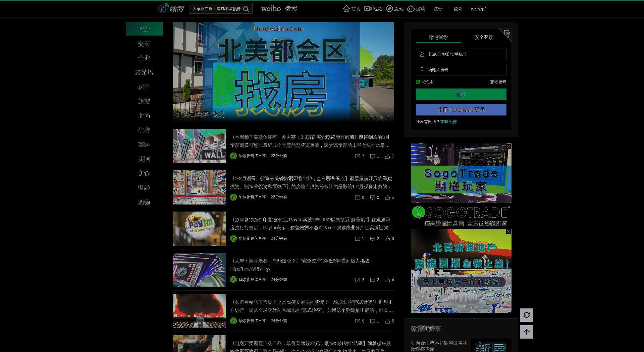This screenshot has height=352, width=644.
Task: Select the 硅谷 category
Action: 144,130
